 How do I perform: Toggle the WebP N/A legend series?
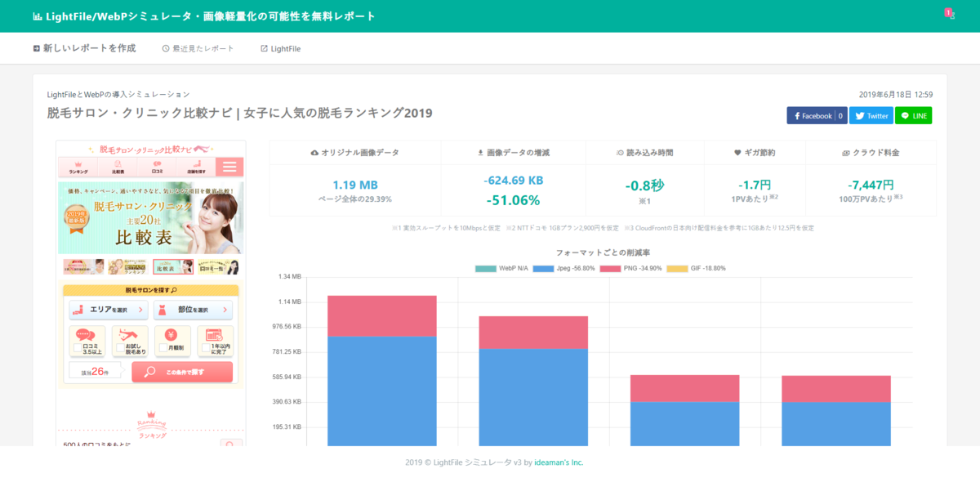[500, 268]
